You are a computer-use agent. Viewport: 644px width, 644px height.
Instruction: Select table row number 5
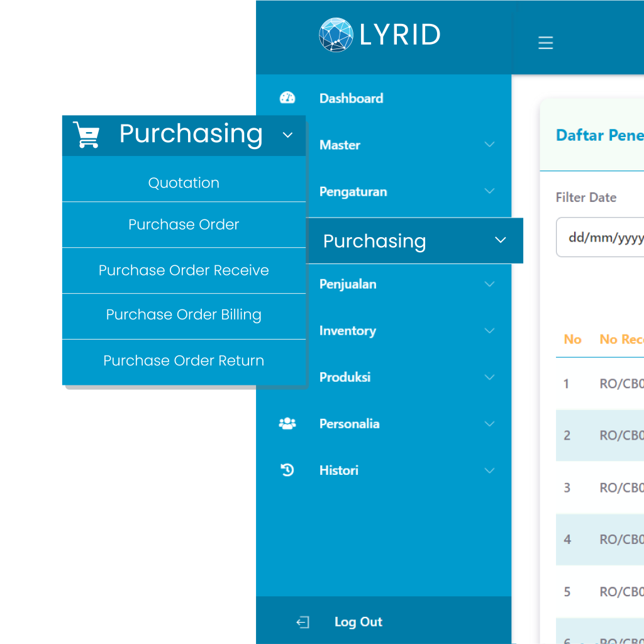pyautogui.click(x=600, y=591)
